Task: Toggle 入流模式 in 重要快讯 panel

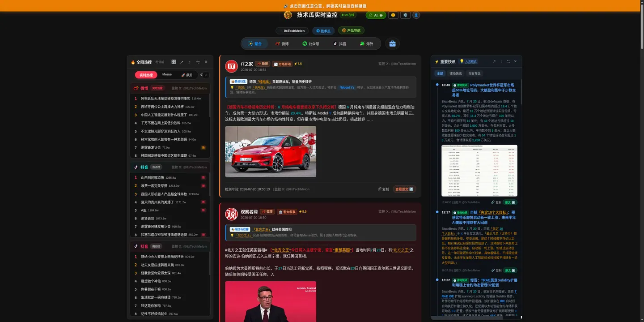Action: 468,62
